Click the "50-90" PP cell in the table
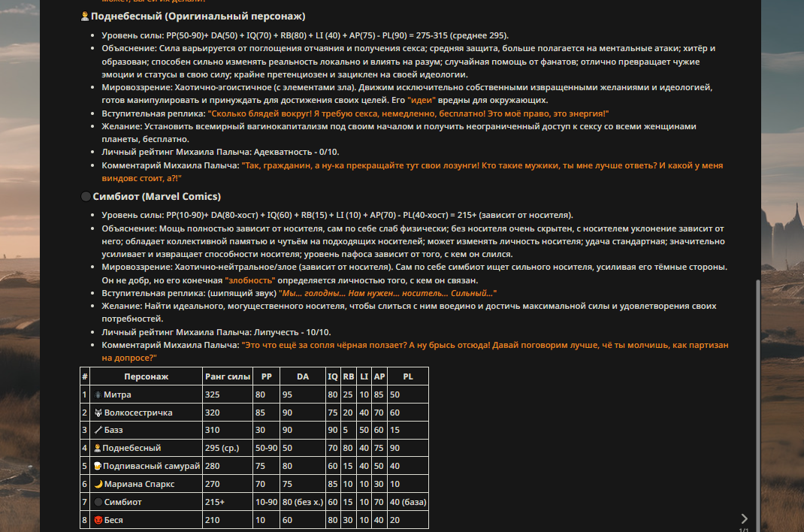Viewport: 804px width, 532px height. coord(267,448)
